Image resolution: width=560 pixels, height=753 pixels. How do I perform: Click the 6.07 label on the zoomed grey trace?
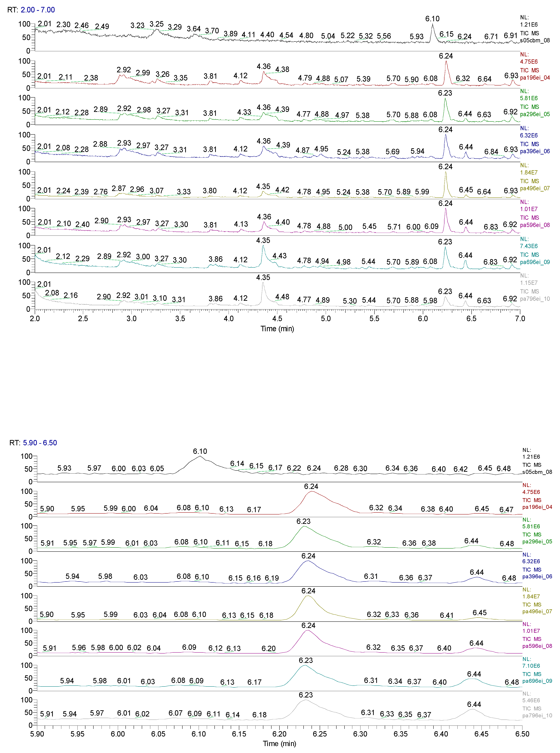coord(176,713)
